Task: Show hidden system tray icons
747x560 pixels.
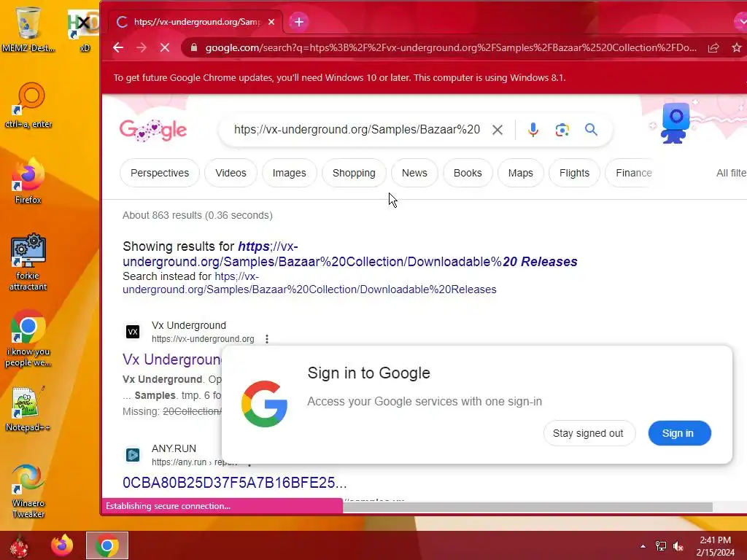Action: click(643, 546)
